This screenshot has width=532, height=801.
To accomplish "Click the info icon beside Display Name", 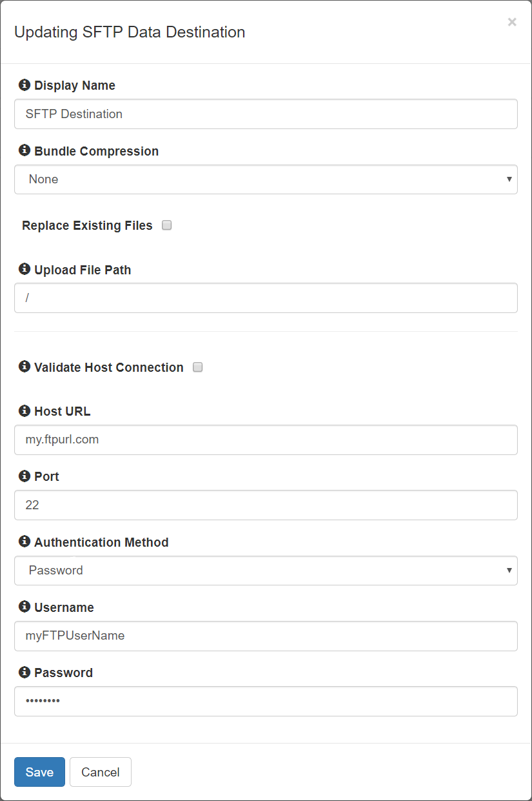I will coord(25,85).
